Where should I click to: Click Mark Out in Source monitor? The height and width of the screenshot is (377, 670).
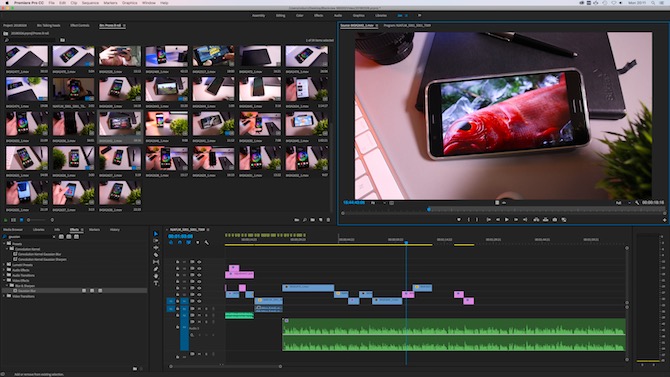click(x=477, y=220)
